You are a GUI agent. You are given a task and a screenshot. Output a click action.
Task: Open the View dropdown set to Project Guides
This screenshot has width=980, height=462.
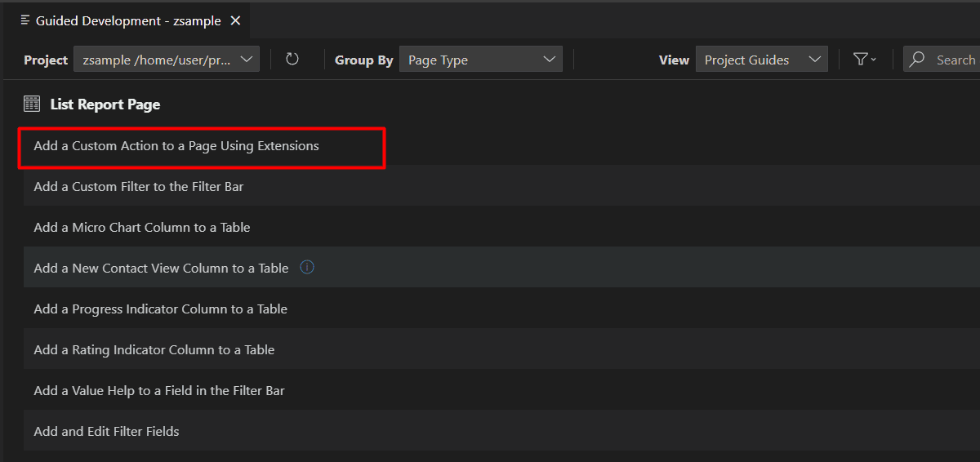[761, 60]
